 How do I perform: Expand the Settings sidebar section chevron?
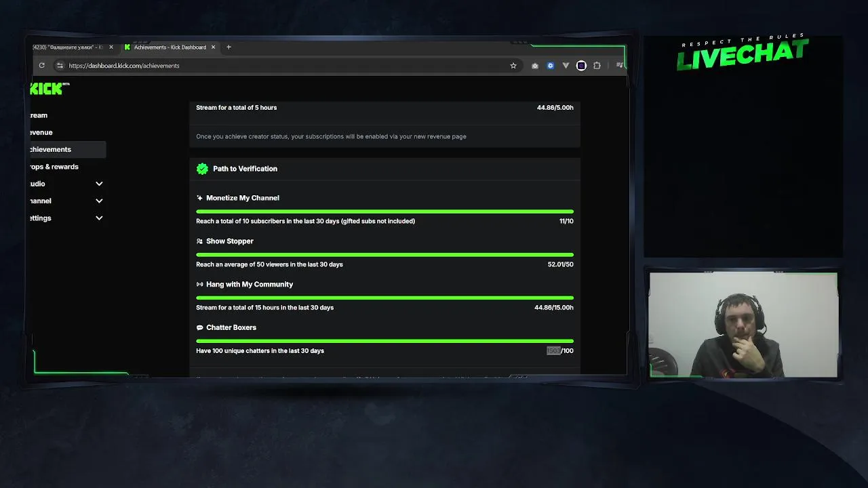tap(99, 218)
